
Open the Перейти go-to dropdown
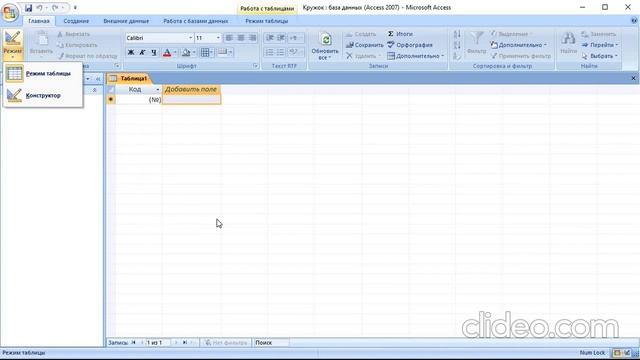click(600, 45)
